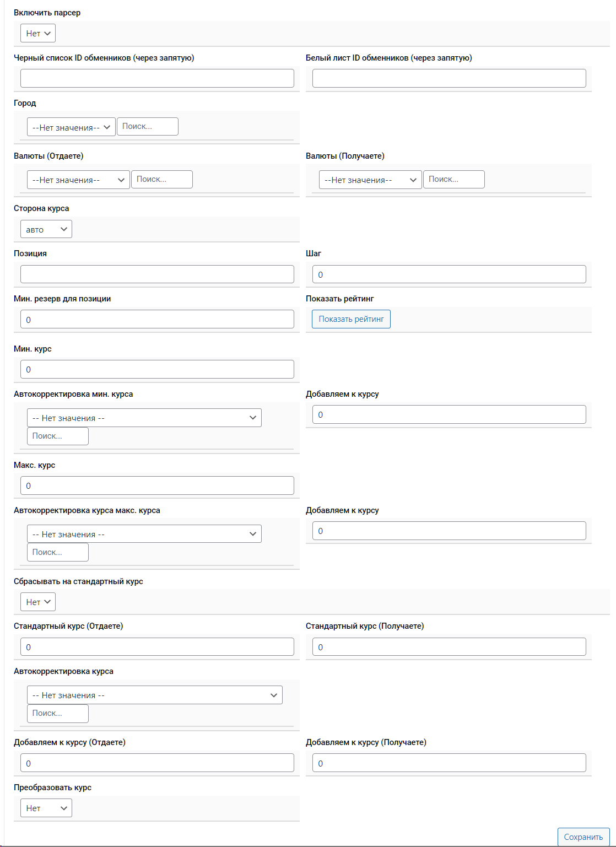
Task: Click the Мин. резерв для позиции field
Action: [x=157, y=320]
